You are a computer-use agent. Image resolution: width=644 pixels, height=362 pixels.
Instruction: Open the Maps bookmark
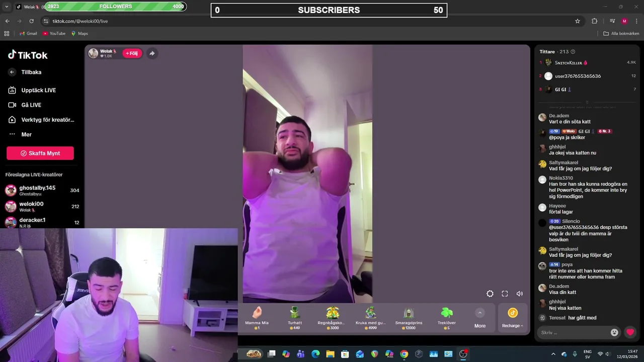coord(79,34)
